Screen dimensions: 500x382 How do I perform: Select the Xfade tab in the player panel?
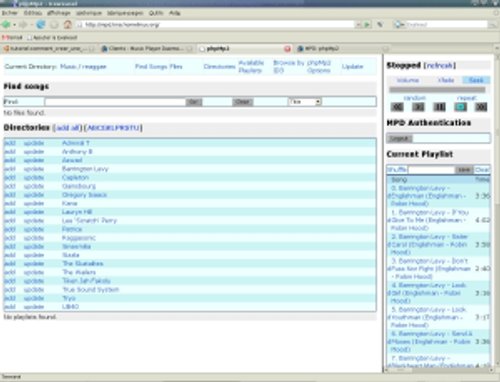coord(446,80)
